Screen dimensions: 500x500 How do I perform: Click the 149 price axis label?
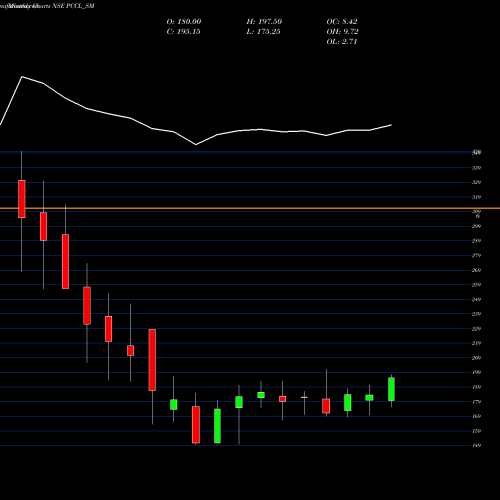(476, 445)
